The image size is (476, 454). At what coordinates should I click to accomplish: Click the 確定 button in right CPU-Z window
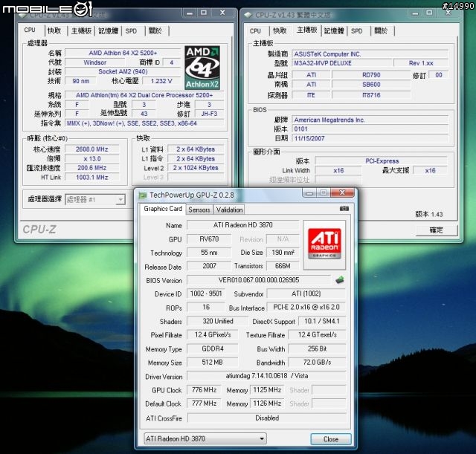pyautogui.click(x=437, y=230)
